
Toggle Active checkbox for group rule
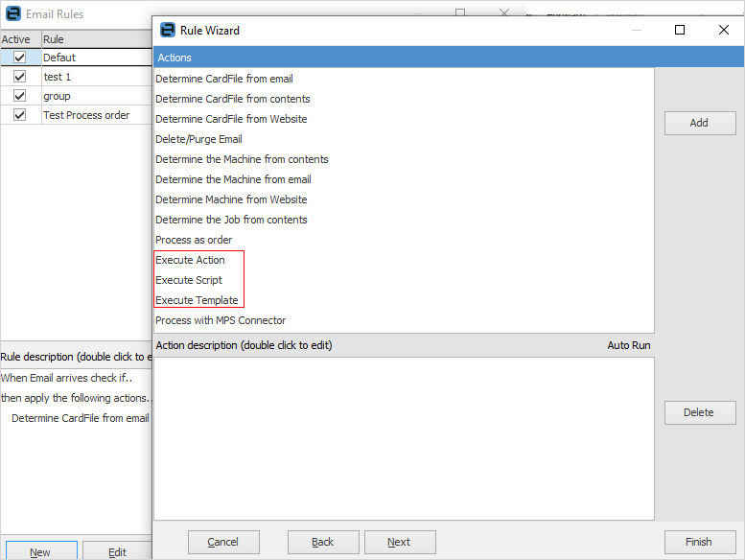click(x=19, y=96)
